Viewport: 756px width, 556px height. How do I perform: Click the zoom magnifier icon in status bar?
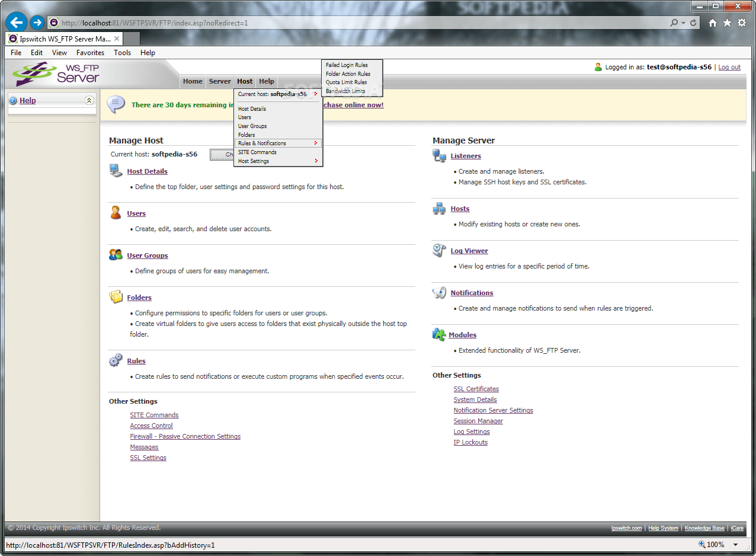click(x=702, y=544)
